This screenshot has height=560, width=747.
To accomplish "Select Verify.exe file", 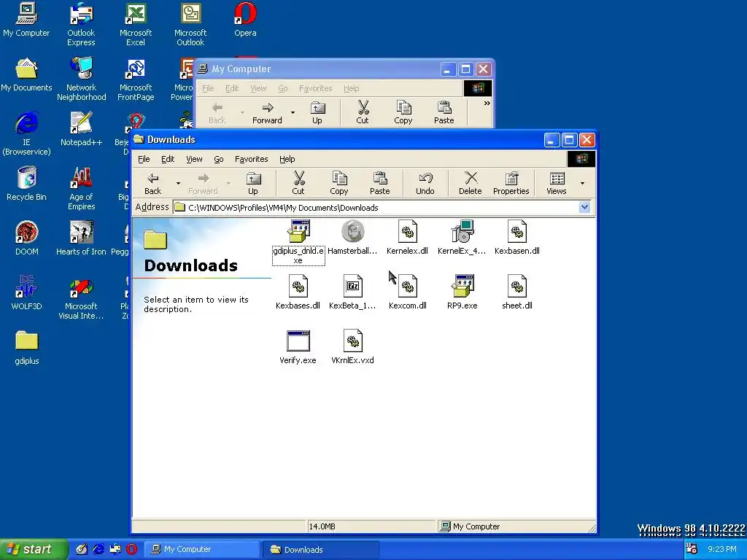I will [298, 346].
